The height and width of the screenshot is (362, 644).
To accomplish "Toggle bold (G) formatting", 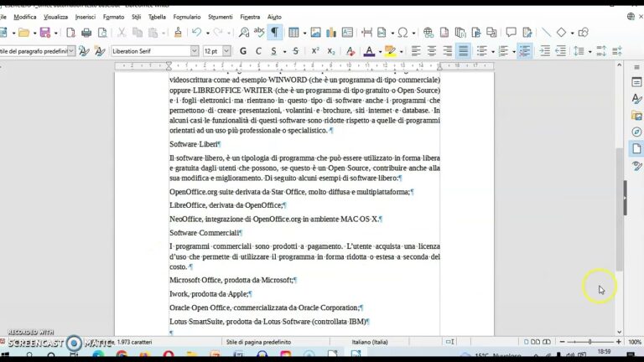I will point(243,51).
